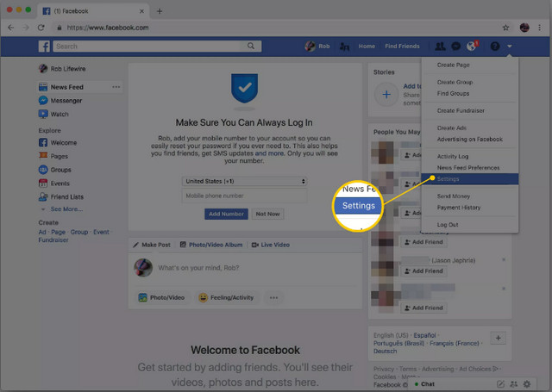552x392 pixels.
Task: Click the chat settings gear icon
Action: (x=527, y=384)
